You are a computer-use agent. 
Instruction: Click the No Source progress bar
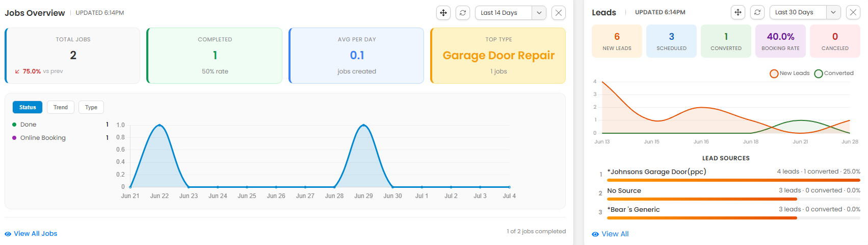pos(733,199)
